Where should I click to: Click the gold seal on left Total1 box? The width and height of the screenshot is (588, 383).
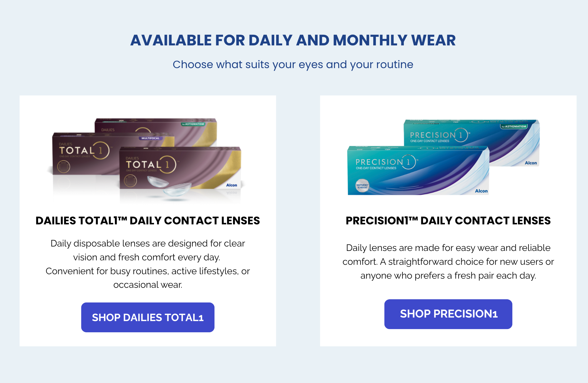[63, 167]
